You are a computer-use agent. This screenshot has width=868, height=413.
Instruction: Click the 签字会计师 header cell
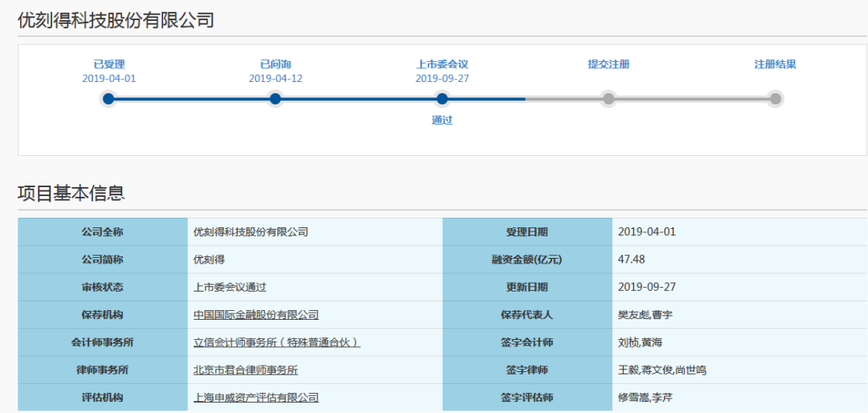pos(527,342)
